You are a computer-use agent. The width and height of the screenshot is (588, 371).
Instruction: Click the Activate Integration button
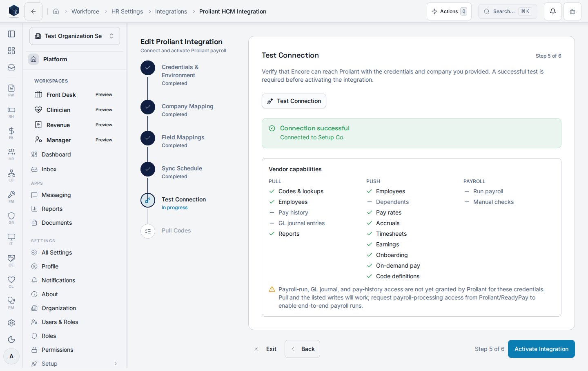pyautogui.click(x=541, y=349)
